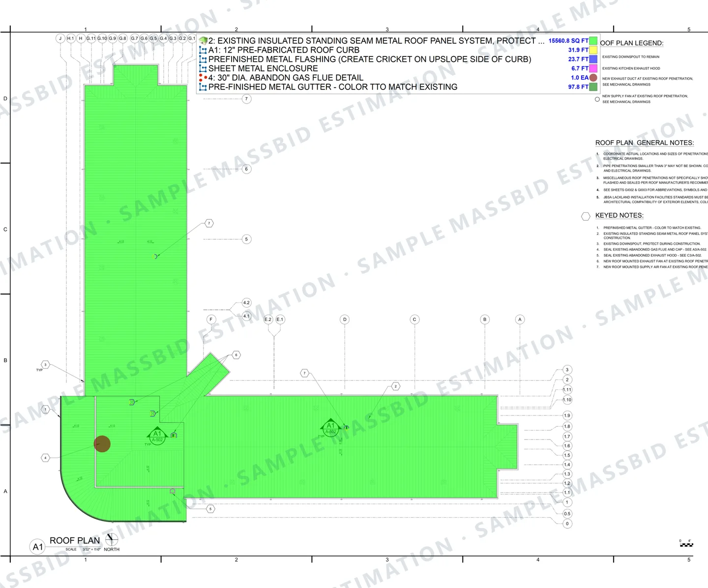Image resolution: width=708 pixels, height=588 pixels.
Task: Select the A1 drawing title bubble beside ROOF PLAN
Action: [x=38, y=547]
